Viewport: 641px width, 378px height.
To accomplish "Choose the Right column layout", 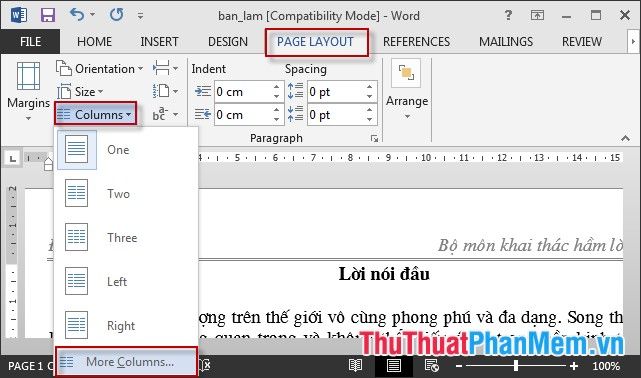I will point(126,325).
